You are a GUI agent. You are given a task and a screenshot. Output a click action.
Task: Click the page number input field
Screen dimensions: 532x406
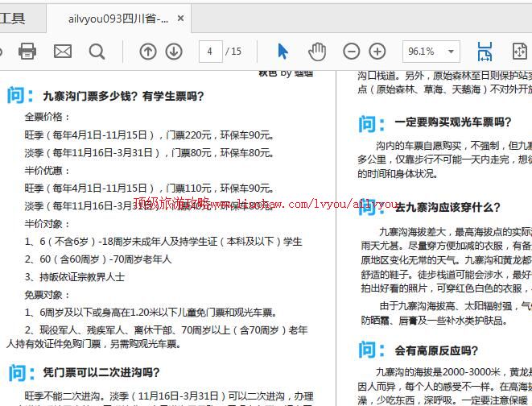tap(210, 52)
